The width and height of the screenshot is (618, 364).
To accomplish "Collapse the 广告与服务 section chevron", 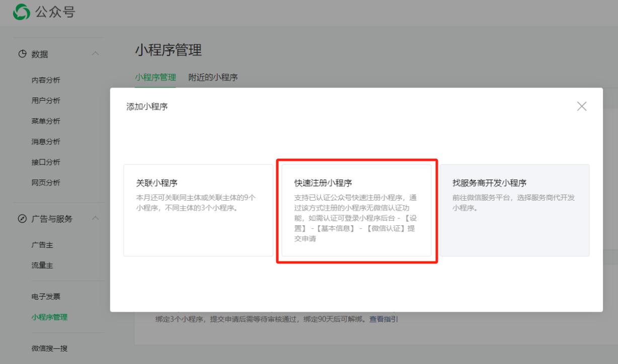I will coord(95,218).
